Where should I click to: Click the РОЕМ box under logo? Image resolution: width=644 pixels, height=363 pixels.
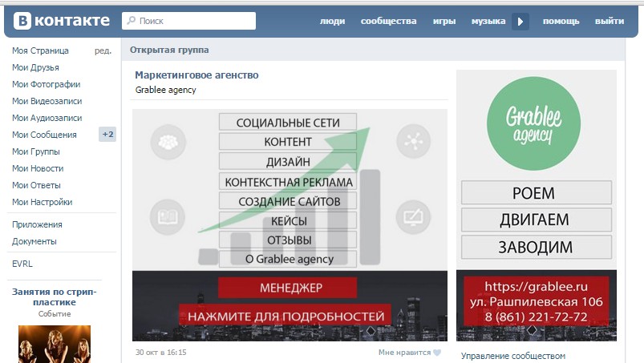pyautogui.click(x=537, y=192)
